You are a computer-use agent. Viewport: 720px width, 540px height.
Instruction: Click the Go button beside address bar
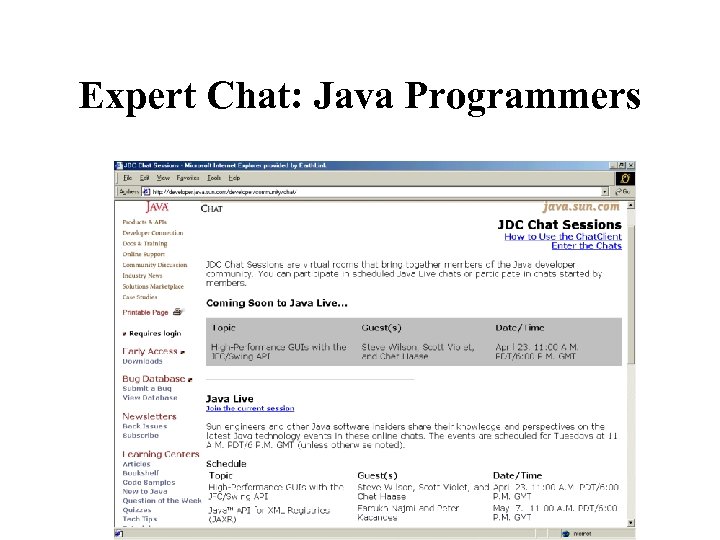coord(623,192)
